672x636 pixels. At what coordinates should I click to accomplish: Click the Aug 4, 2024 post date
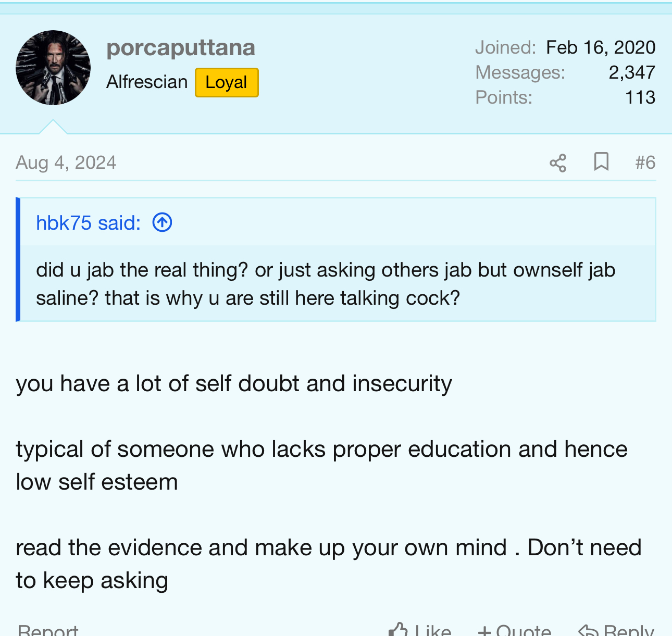(66, 163)
